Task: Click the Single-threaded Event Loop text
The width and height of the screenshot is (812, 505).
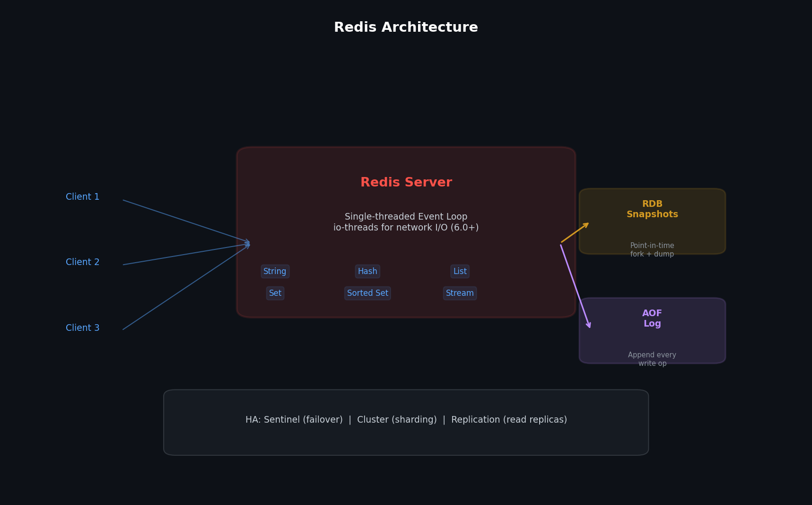Action: tap(406, 217)
